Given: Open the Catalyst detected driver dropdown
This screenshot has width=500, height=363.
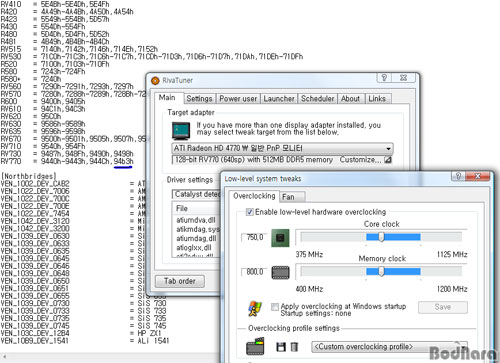Looking at the screenshot, I should 196,194.
